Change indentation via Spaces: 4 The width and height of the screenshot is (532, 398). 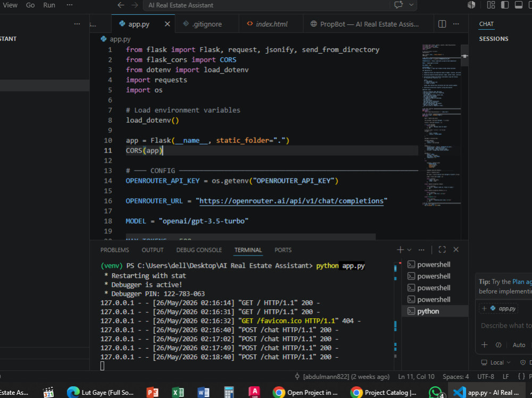[x=456, y=377]
